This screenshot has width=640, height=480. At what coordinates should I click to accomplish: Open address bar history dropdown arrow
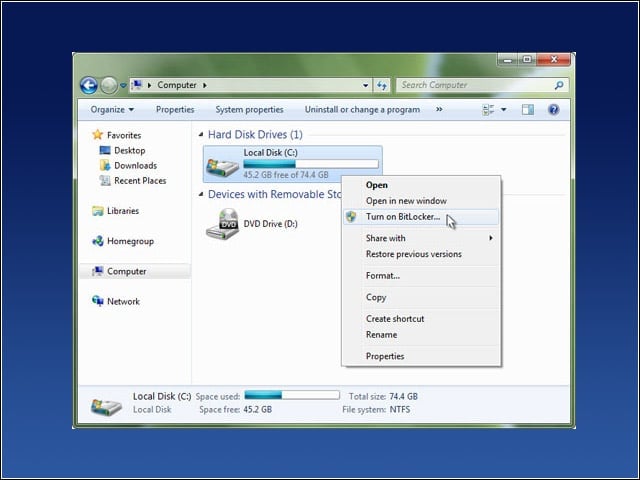(x=365, y=86)
